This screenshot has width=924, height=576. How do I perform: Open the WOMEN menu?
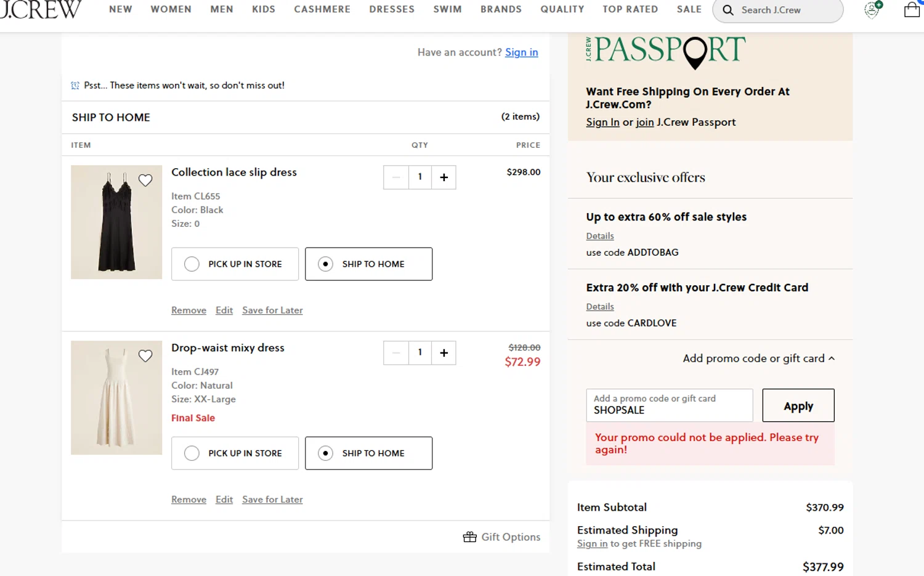coord(171,9)
